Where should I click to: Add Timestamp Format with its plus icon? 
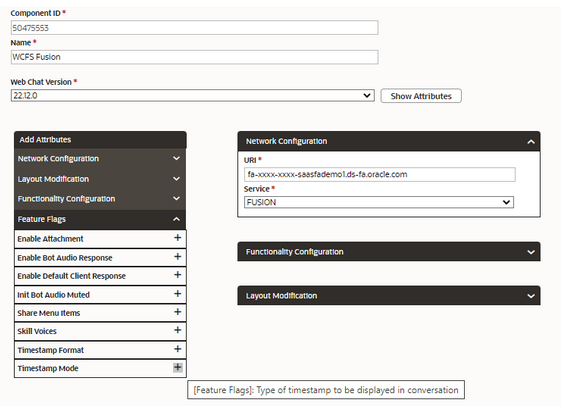click(x=177, y=349)
